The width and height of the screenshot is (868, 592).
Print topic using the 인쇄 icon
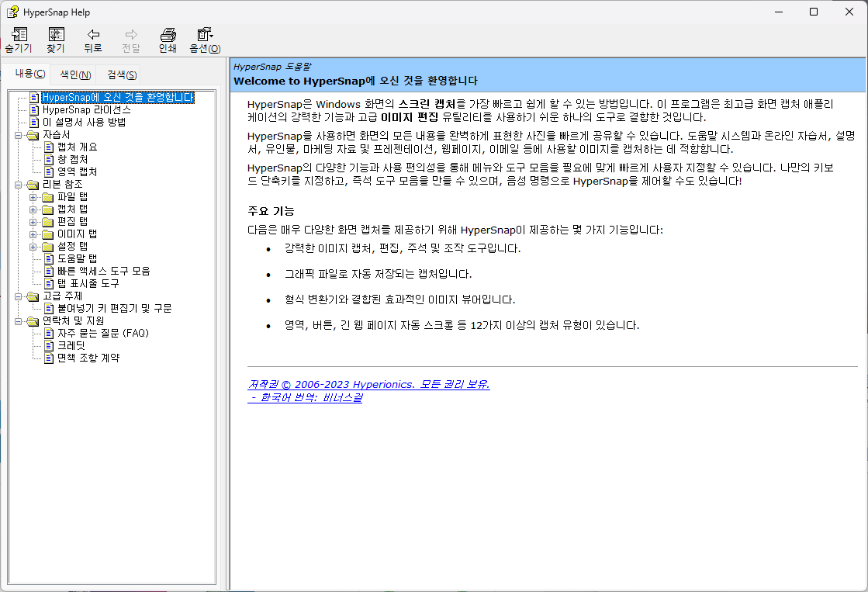168,40
